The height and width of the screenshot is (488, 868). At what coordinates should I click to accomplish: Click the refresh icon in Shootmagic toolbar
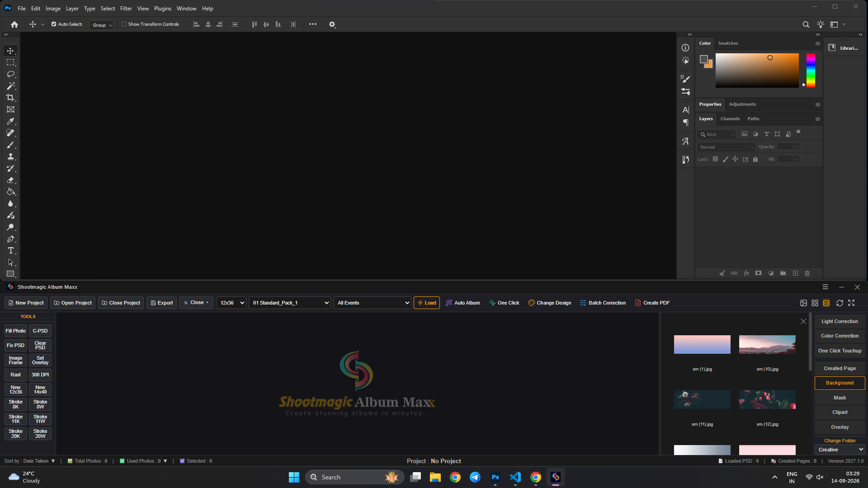pyautogui.click(x=840, y=303)
